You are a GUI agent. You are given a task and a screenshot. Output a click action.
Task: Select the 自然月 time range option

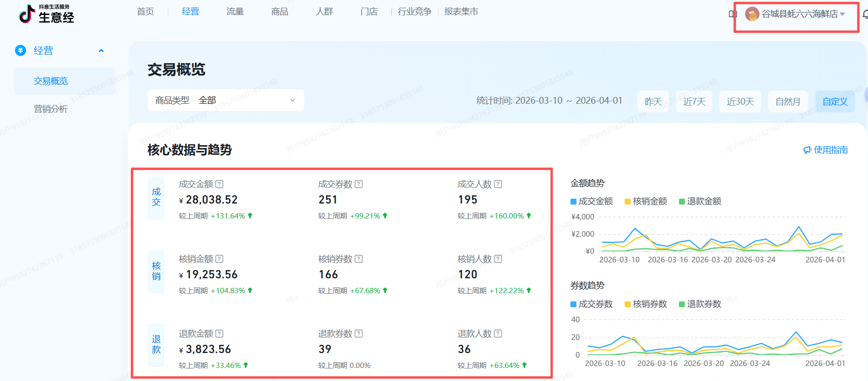(x=788, y=102)
